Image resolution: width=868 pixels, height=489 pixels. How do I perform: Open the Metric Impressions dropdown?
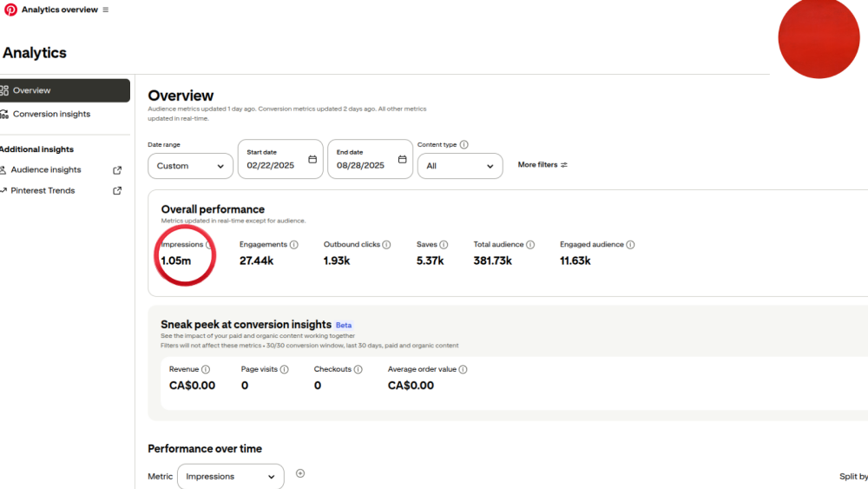231,476
